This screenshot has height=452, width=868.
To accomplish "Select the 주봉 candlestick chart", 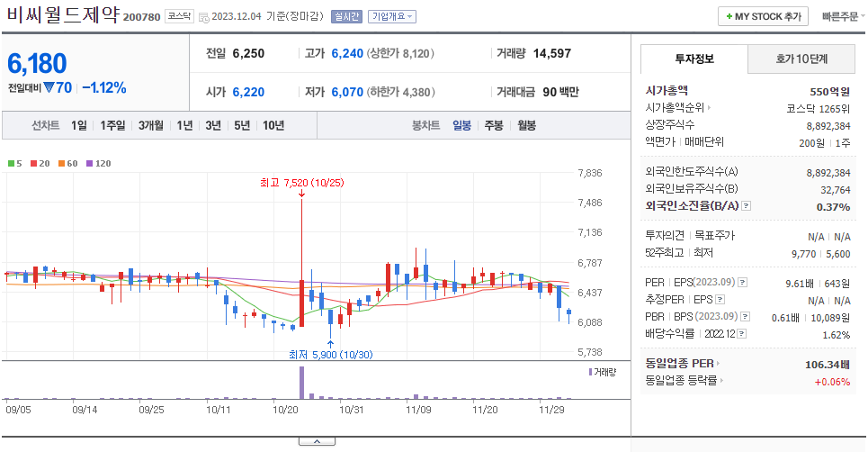I will (x=494, y=126).
